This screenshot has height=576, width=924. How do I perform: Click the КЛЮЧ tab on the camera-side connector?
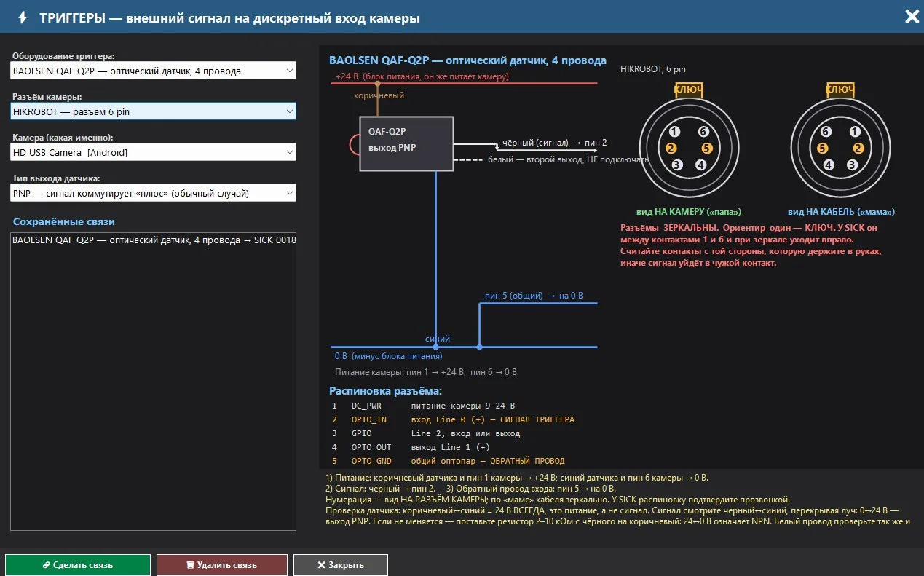coord(689,90)
